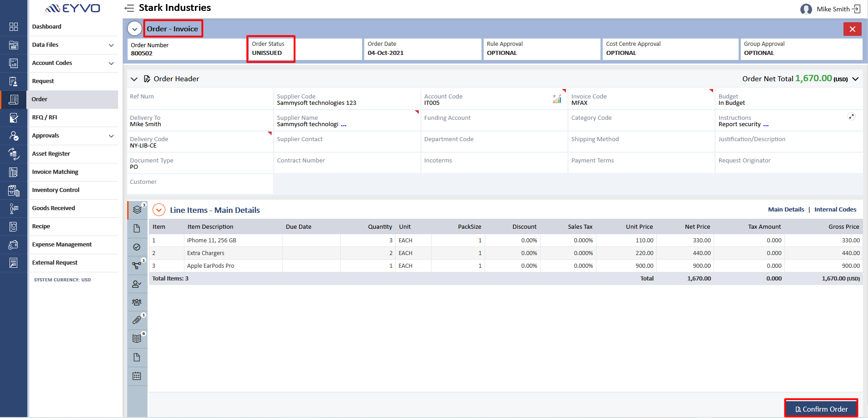Viewport: 868px width, 418px height.
Task: Click the logout icon next to Mike Smith
Action: (856, 9)
